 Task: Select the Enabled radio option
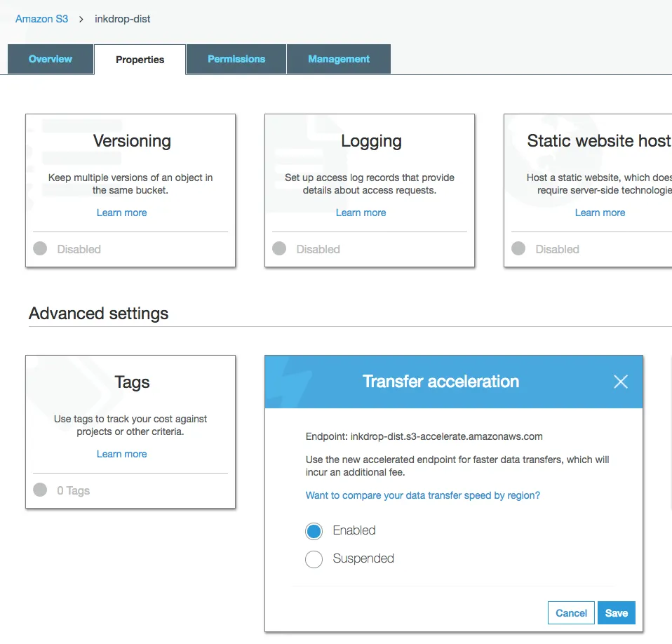pyautogui.click(x=314, y=531)
